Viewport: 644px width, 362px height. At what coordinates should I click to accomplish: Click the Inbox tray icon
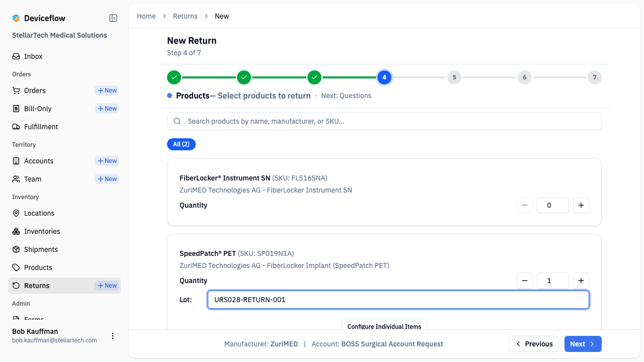[16, 56]
